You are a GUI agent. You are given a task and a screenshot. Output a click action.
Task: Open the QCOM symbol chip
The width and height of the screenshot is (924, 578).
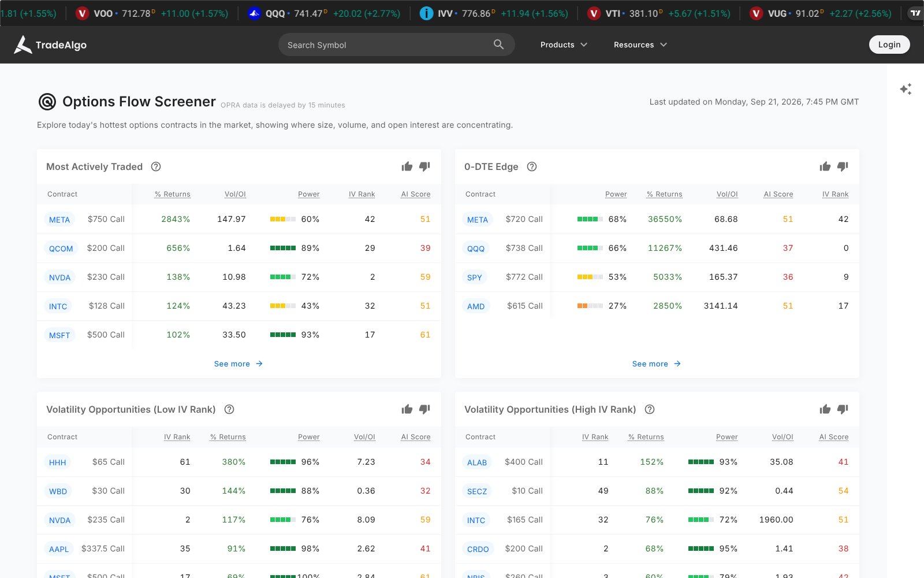(x=61, y=249)
